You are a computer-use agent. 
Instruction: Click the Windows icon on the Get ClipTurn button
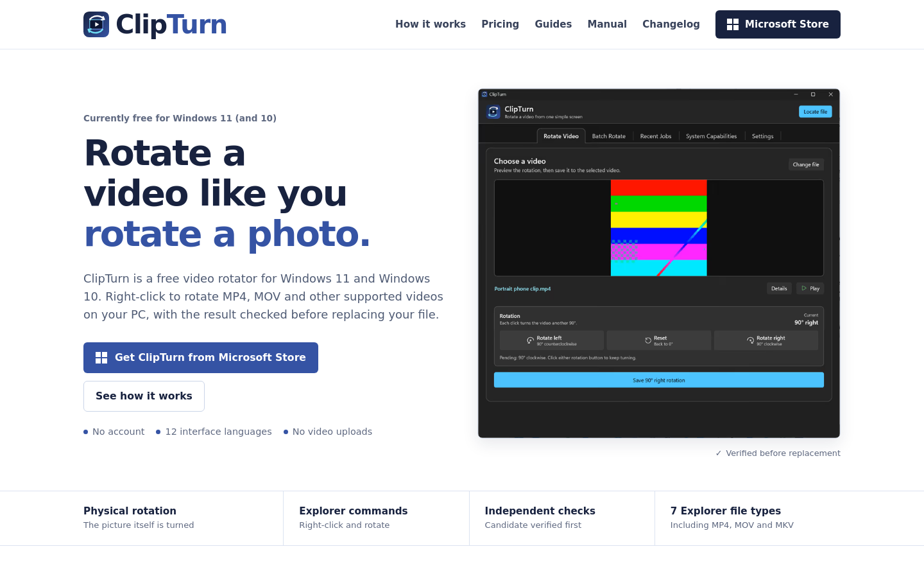click(101, 358)
